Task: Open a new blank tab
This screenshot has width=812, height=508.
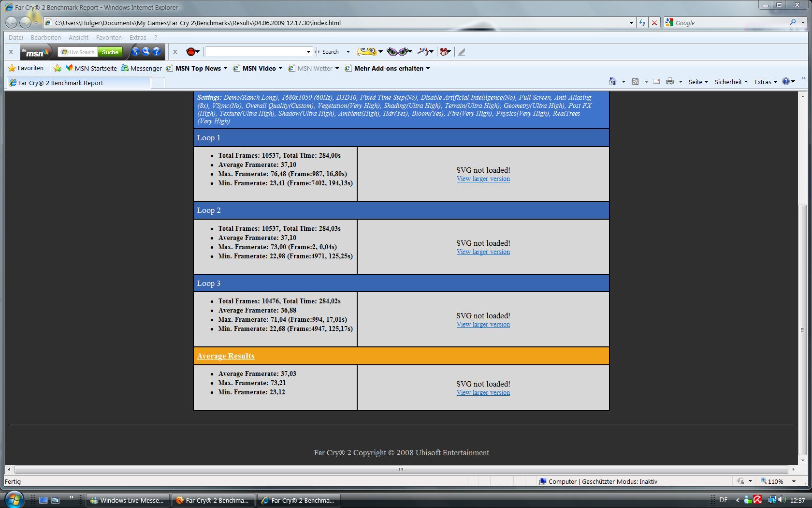Action: coord(158,83)
